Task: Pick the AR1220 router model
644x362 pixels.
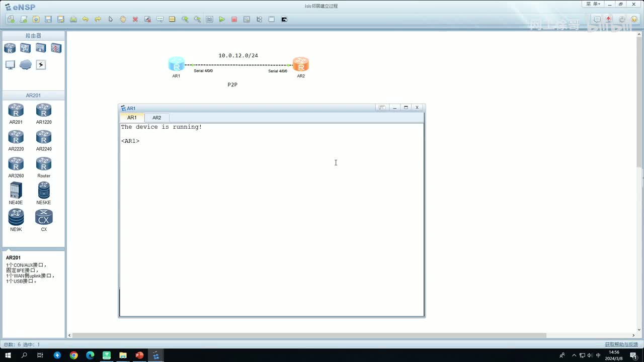Action: point(44,114)
